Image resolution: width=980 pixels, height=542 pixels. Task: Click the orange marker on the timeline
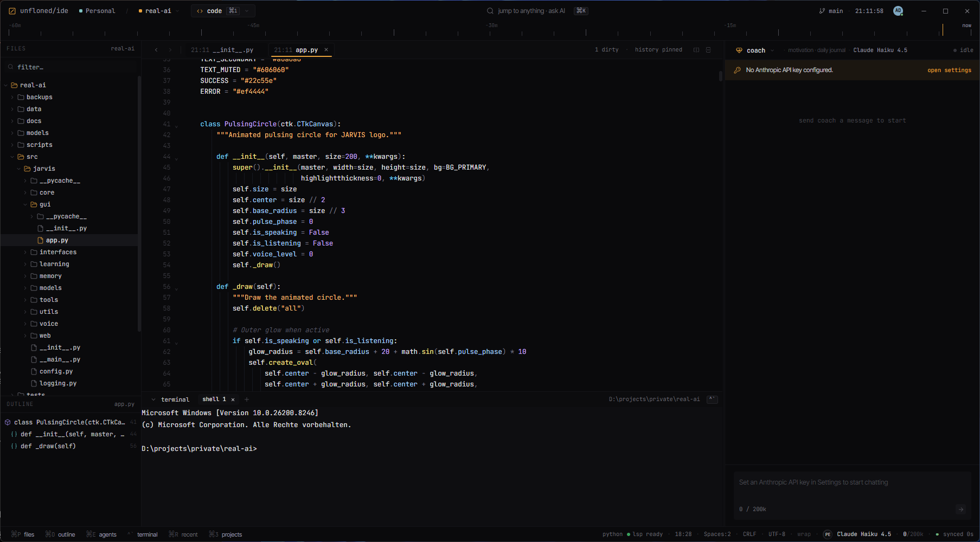[943, 30]
